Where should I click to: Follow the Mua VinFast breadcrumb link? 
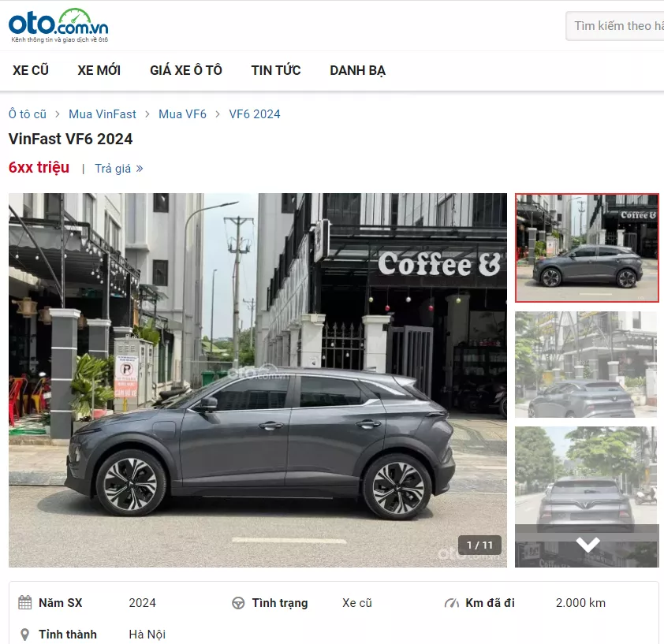click(103, 114)
